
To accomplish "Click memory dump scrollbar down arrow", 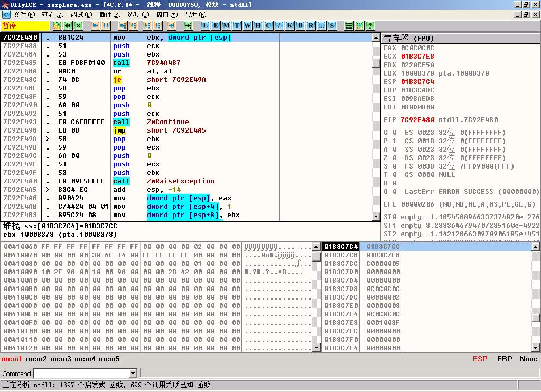I will pos(316,348).
